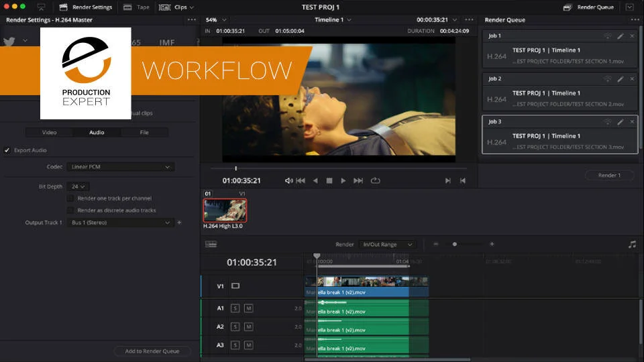Zoom out timeline with minus icon
644x362 pixels.
[x=436, y=244]
